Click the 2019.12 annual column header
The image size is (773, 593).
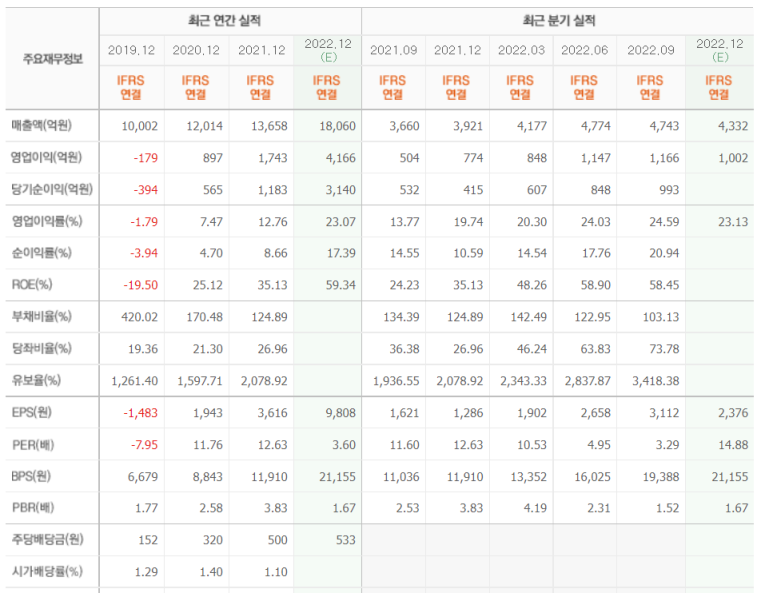click(132, 50)
